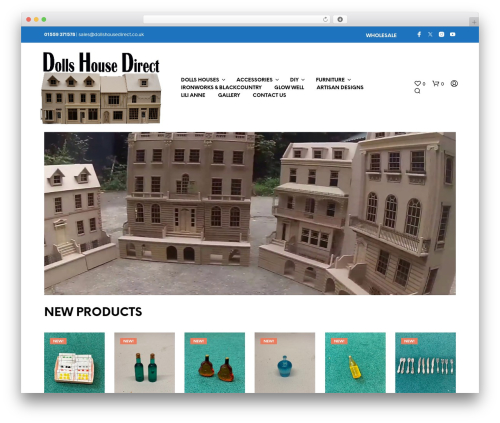500x423 pixels.
Task: Click the phone number in top bar
Action: 59,34
